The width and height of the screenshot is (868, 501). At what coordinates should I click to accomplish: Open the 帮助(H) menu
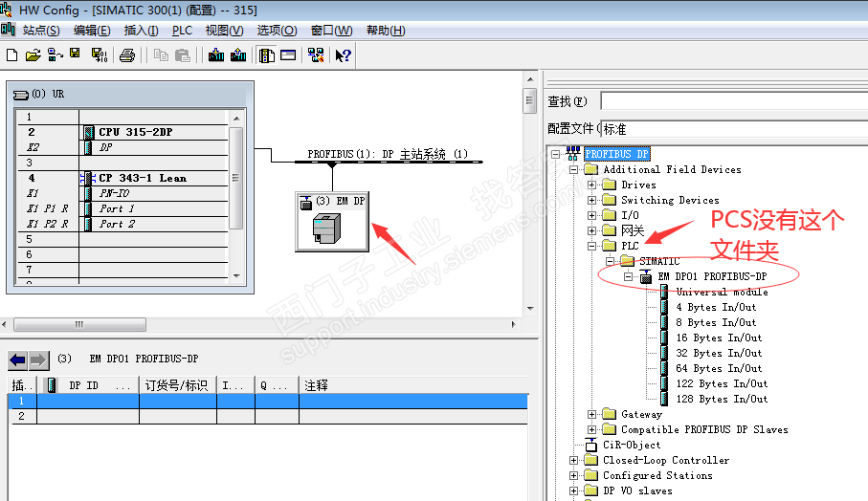[386, 31]
